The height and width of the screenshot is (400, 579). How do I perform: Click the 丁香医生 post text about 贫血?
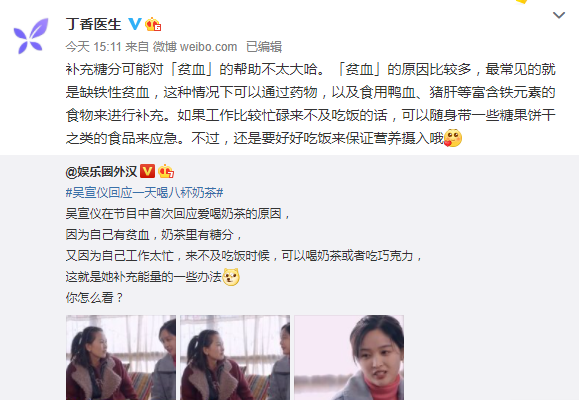click(x=311, y=104)
